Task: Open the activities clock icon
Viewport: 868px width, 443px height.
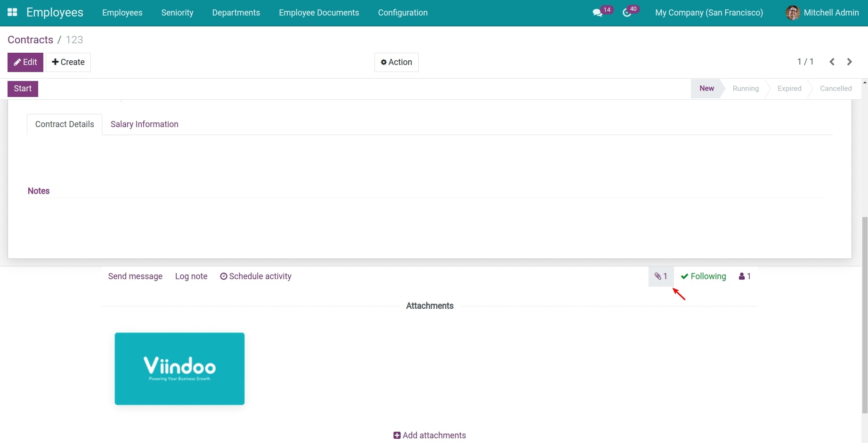Action: pyautogui.click(x=627, y=13)
